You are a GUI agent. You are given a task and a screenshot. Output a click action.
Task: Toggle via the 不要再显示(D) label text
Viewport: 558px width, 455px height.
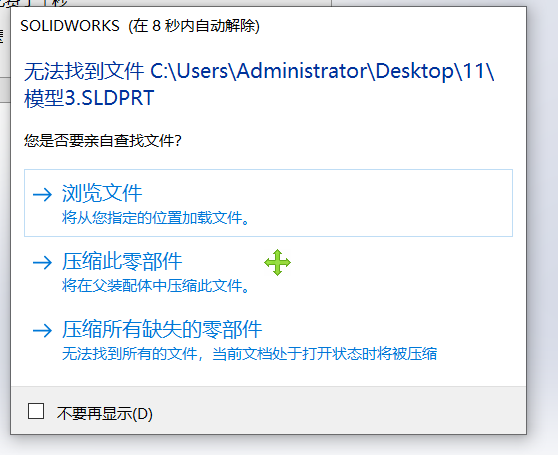pos(105,414)
